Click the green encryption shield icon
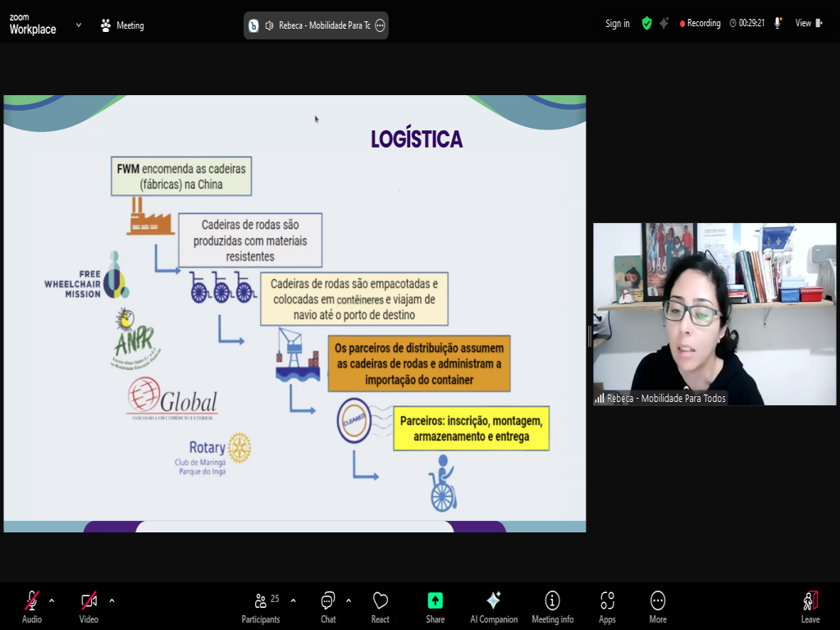The image size is (840, 630). click(x=646, y=24)
